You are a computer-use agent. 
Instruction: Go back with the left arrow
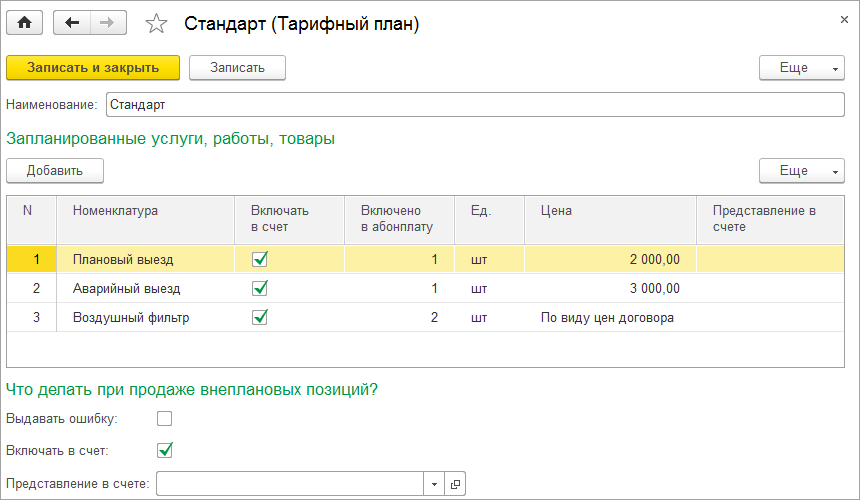point(71,23)
